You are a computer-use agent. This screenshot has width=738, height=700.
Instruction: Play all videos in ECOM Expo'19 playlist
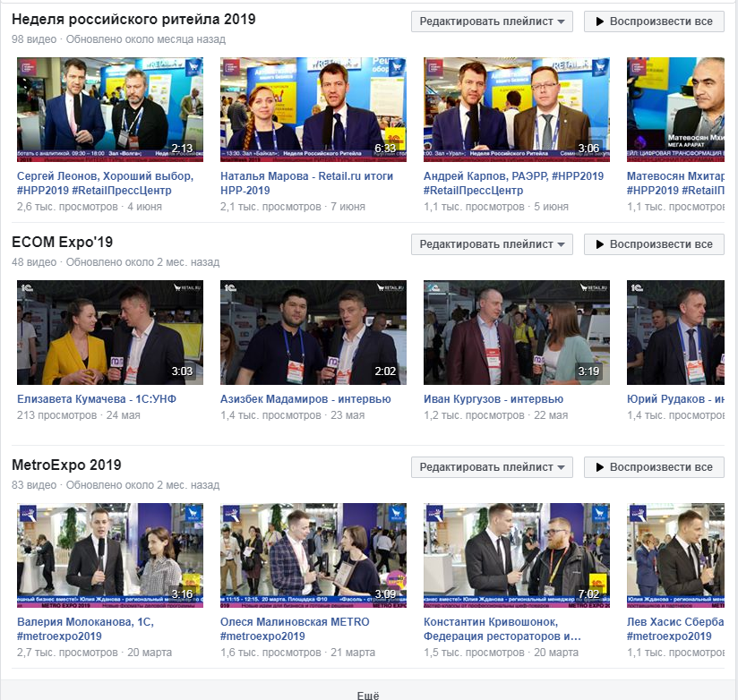(654, 244)
